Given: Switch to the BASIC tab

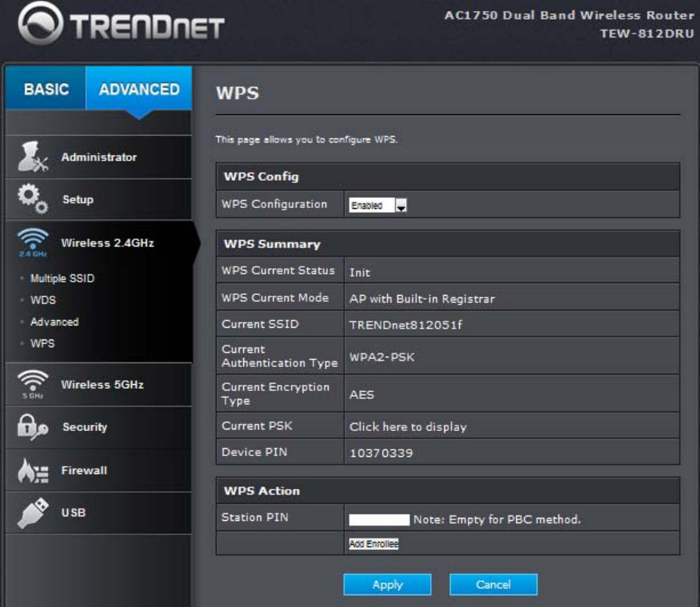Looking at the screenshot, I should click(x=46, y=89).
